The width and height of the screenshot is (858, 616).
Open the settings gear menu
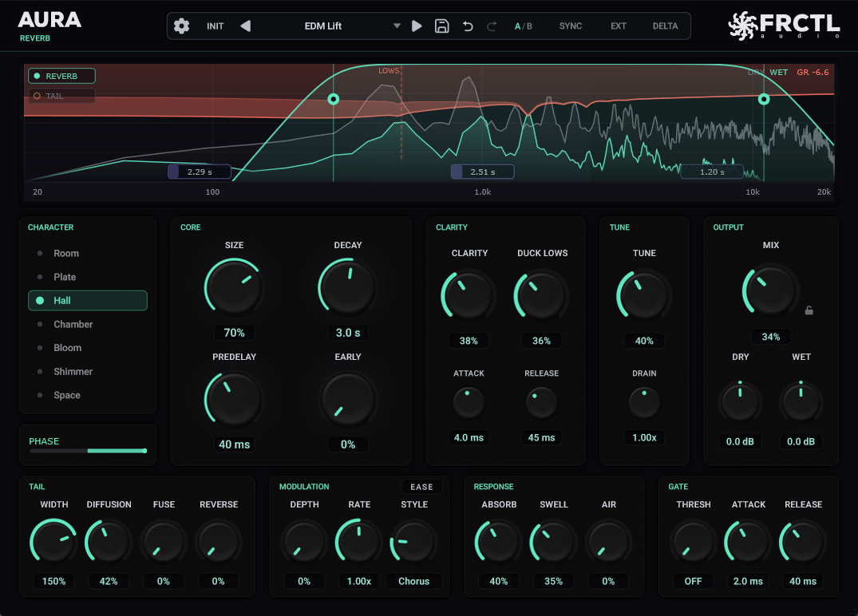click(x=181, y=26)
